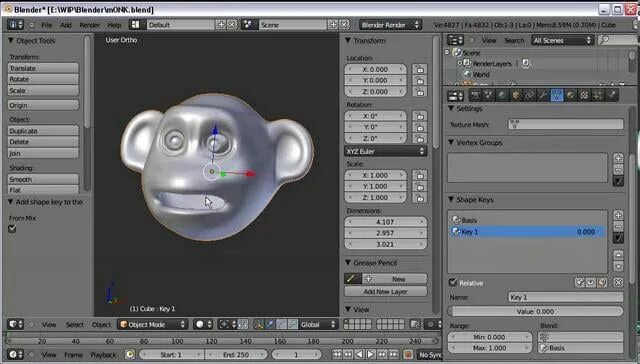
Task: Open the Object properties cube tab
Action: [516, 95]
